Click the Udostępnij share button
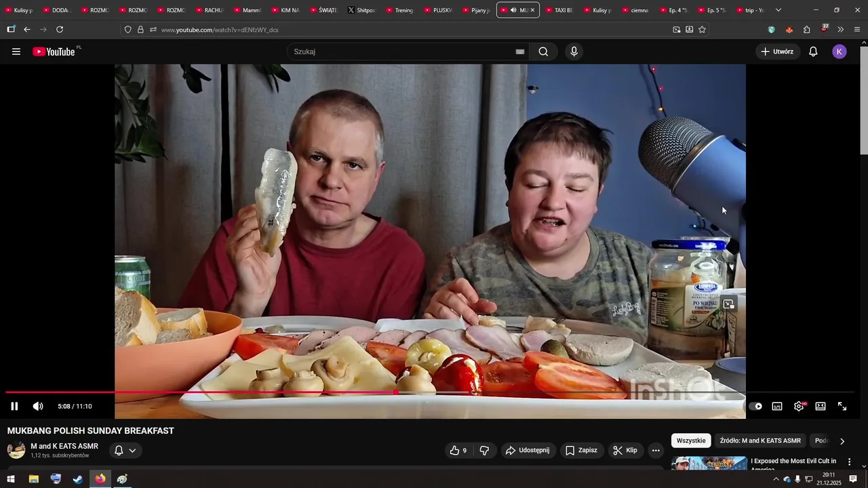Screen dimensions: 868x488 click(529, 450)
